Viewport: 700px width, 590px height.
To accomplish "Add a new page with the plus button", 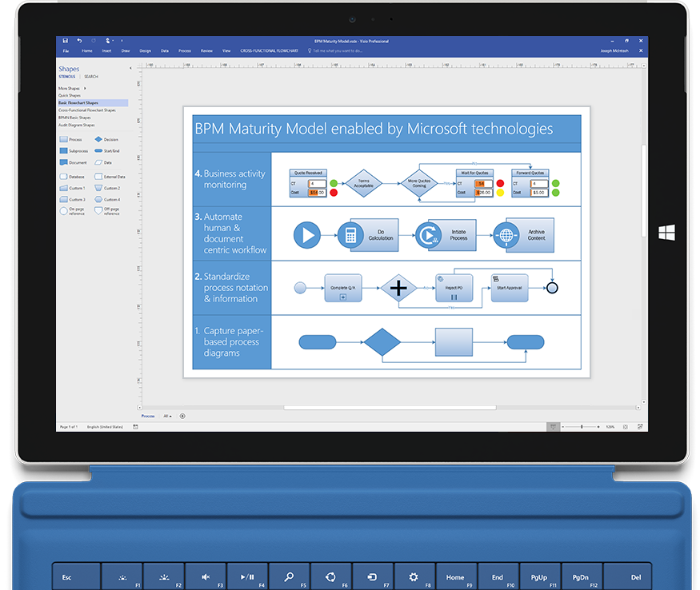I will (x=182, y=416).
